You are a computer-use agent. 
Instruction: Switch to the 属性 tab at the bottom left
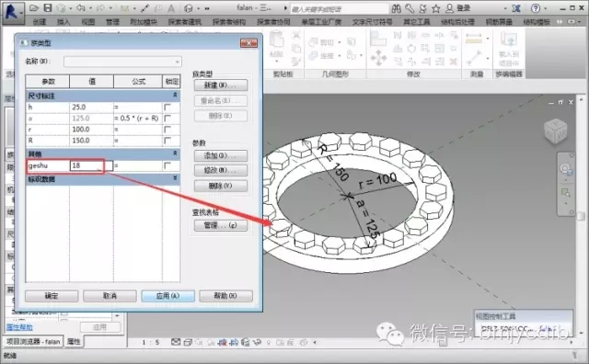pos(74,342)
